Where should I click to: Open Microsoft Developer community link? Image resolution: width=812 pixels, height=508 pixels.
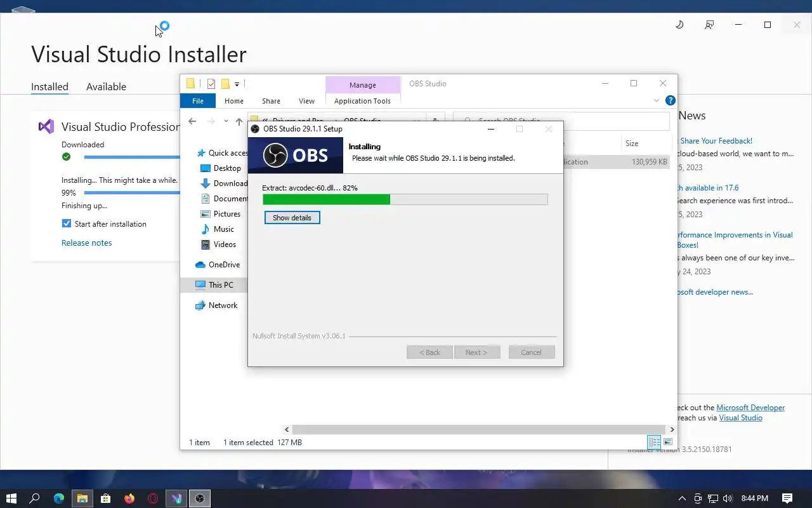(x=750, y=408)
